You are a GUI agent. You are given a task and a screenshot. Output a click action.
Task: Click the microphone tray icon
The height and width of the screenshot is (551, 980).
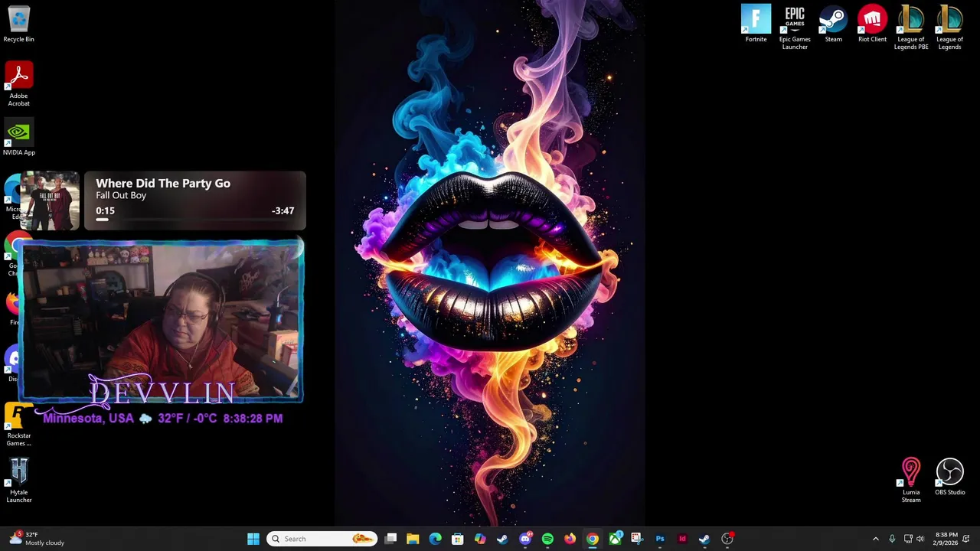click(892, 539)
